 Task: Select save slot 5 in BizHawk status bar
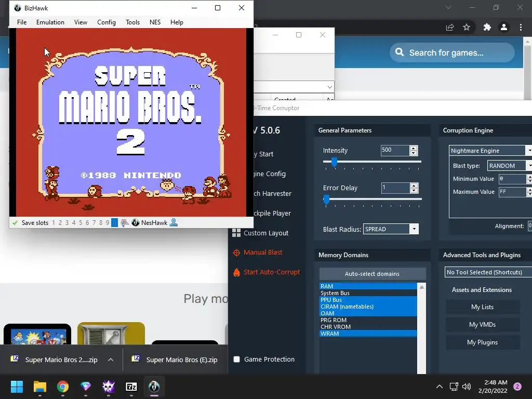[81, 223]
